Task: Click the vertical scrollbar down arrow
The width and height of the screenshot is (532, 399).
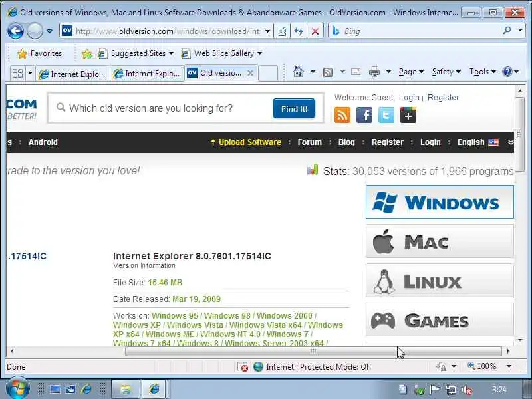Action: pyautogui.click(x=520, y=340)
